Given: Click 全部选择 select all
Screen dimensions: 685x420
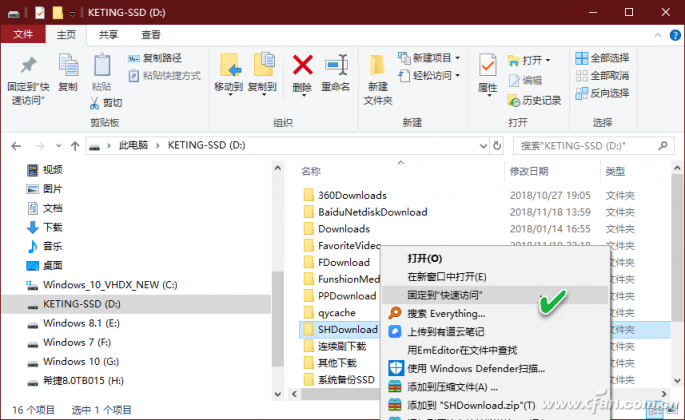Looking at the screenshot, I should (602, 58).
